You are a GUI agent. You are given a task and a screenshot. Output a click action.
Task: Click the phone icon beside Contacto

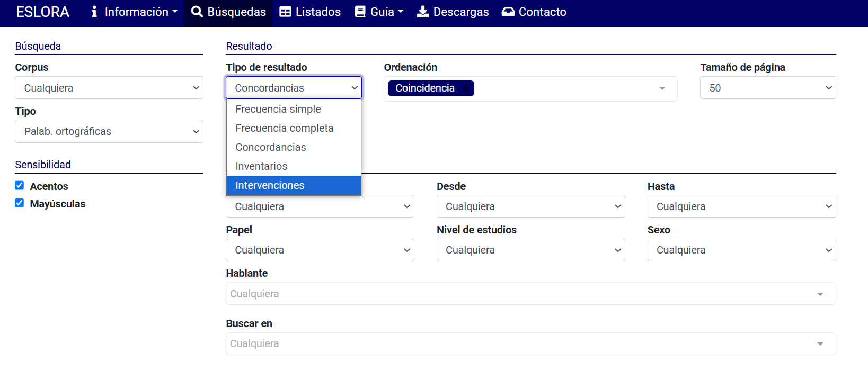508,12
